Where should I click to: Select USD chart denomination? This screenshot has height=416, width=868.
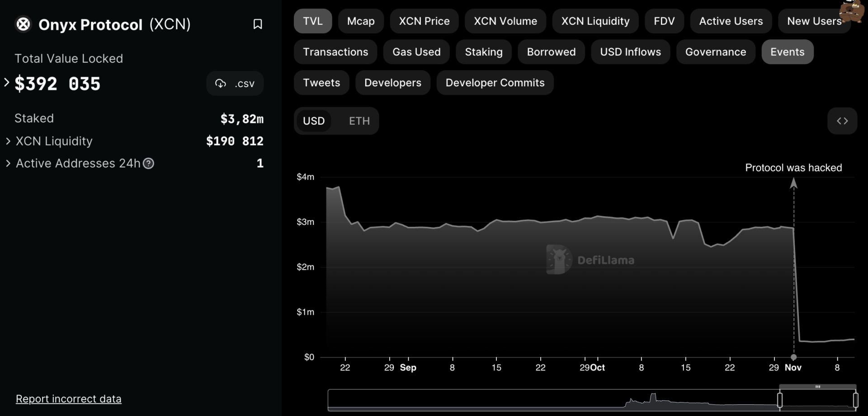coord(314,121)
